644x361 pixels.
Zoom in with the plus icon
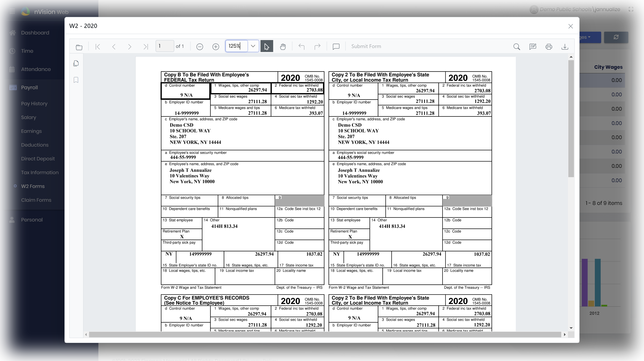coord(215,47)
